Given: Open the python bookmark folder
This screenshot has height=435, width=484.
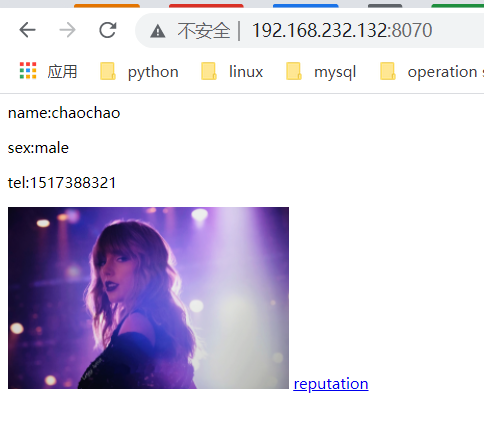Looking at the screenshot, I should tap(139, 71).
